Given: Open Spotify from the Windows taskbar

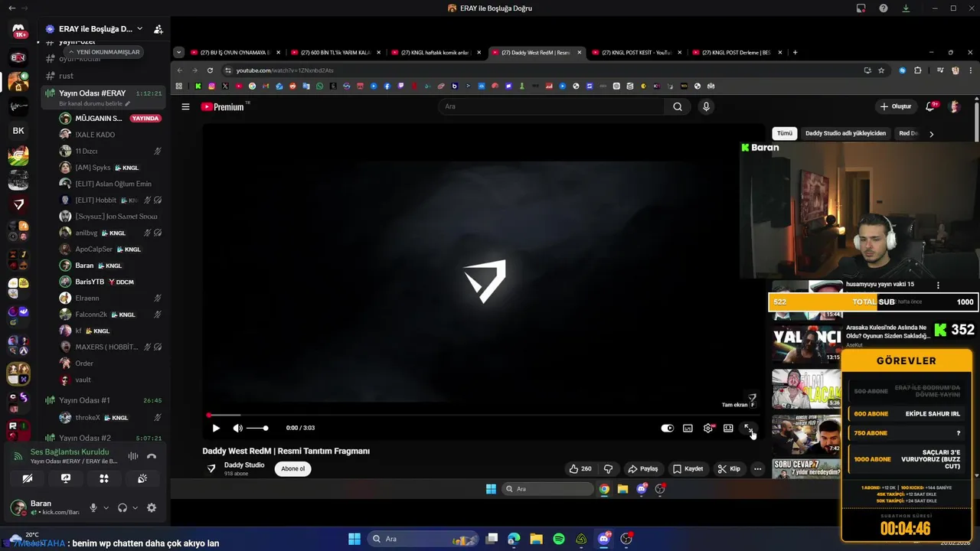Looking at the screenshot, I should 559,539.
